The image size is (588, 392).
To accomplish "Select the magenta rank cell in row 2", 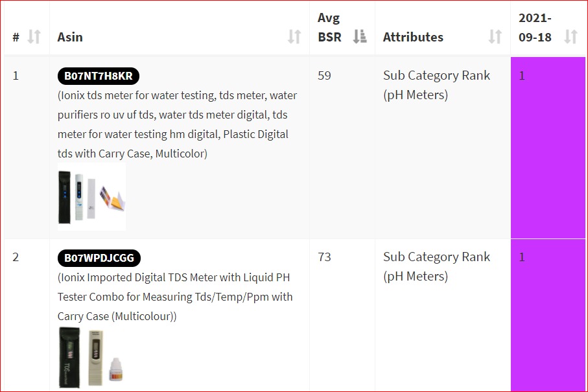I will [548, 316].
